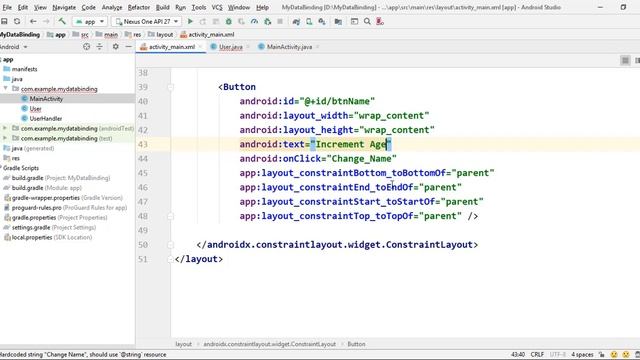Select build.gradle (Module: app) file
640x360 pixels.
(47, 188)
